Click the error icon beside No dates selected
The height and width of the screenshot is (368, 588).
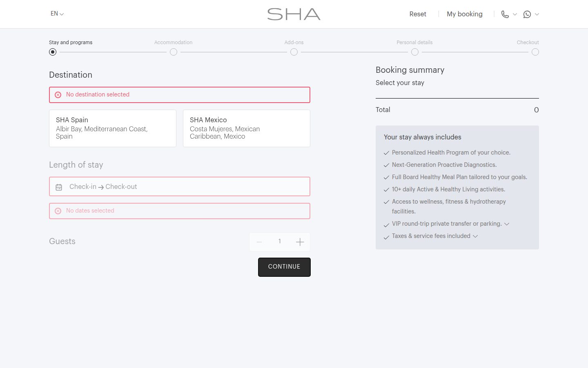(x=58, y=211)
